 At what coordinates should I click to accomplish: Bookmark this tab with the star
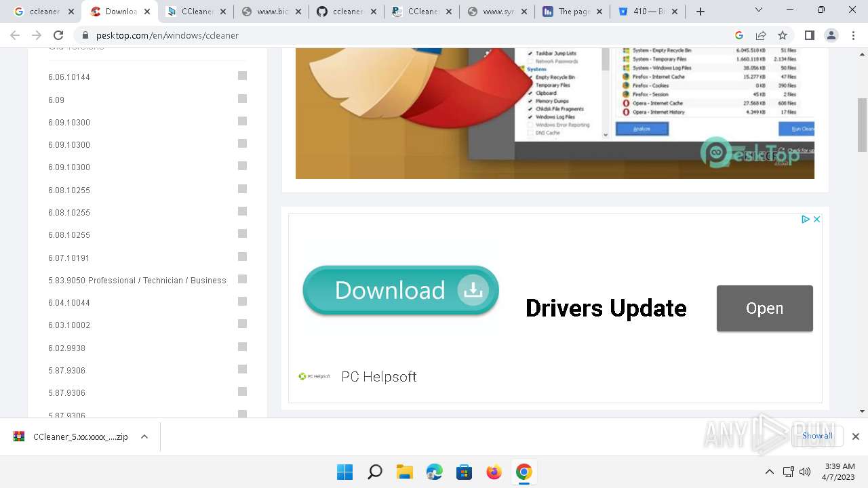coord(783,35)
